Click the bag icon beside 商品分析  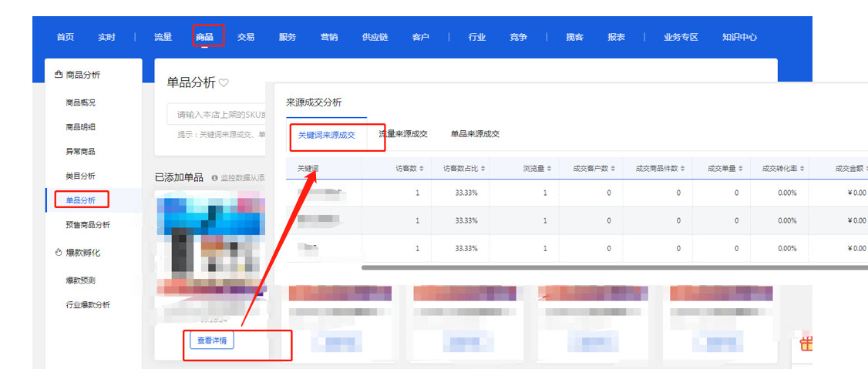click(58, 75)
